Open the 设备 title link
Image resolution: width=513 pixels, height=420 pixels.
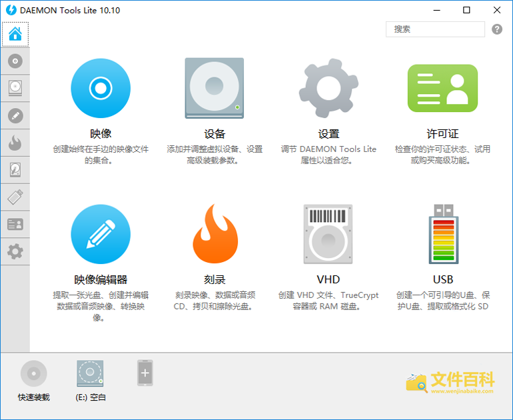click(215, 133)
